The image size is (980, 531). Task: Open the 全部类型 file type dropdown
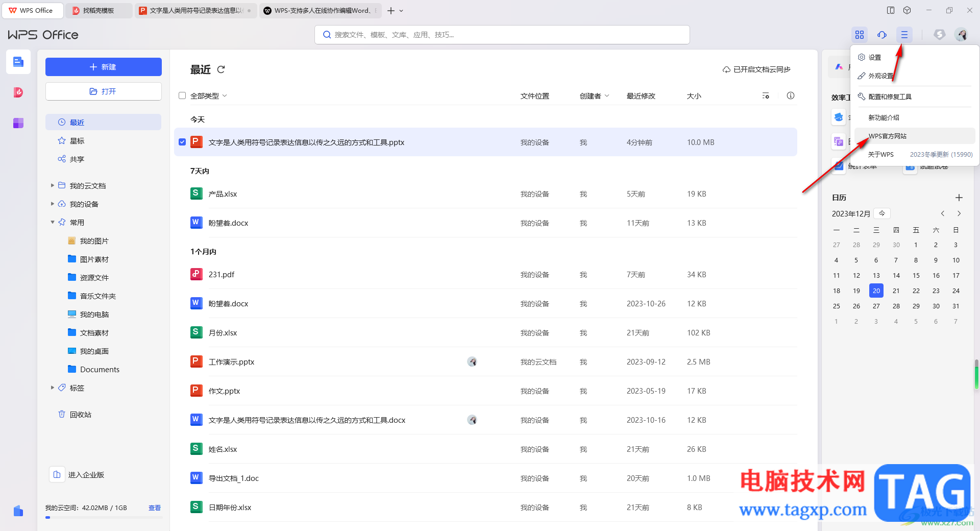point(209,95)
